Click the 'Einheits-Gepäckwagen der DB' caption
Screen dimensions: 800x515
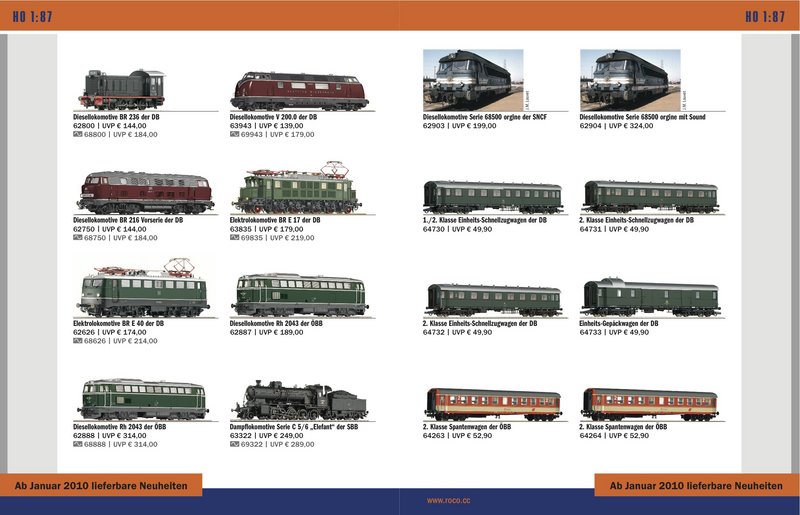pos(619,324)
